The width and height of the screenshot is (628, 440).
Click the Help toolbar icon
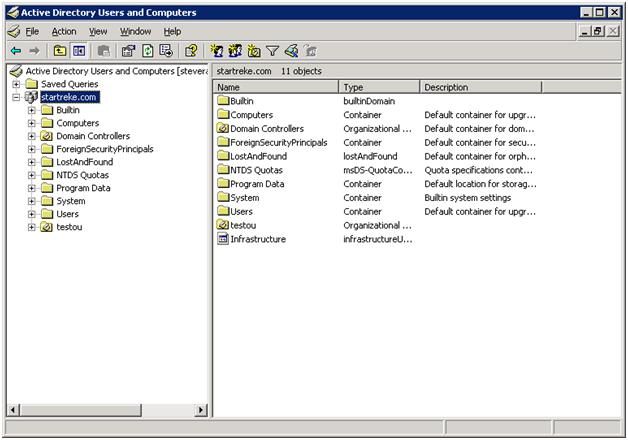[191, 51]
